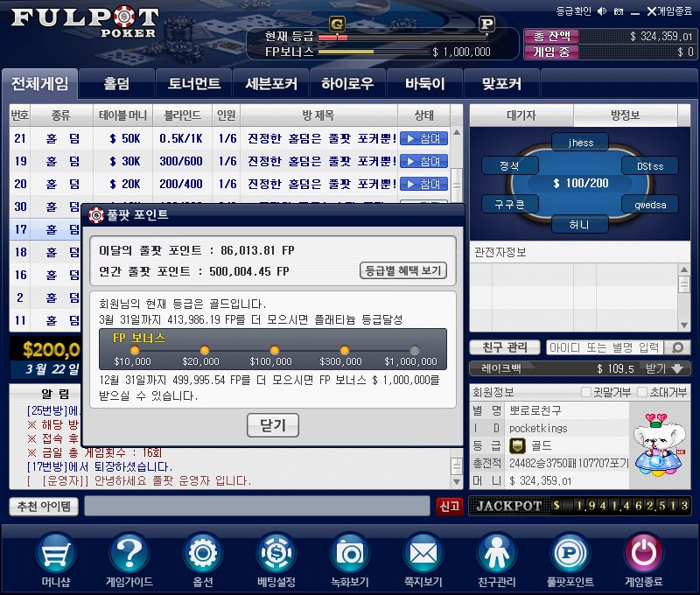Open the 녹화보기 camera icon
The width and height of the screenshot is (700, 595).
point(349,554)
